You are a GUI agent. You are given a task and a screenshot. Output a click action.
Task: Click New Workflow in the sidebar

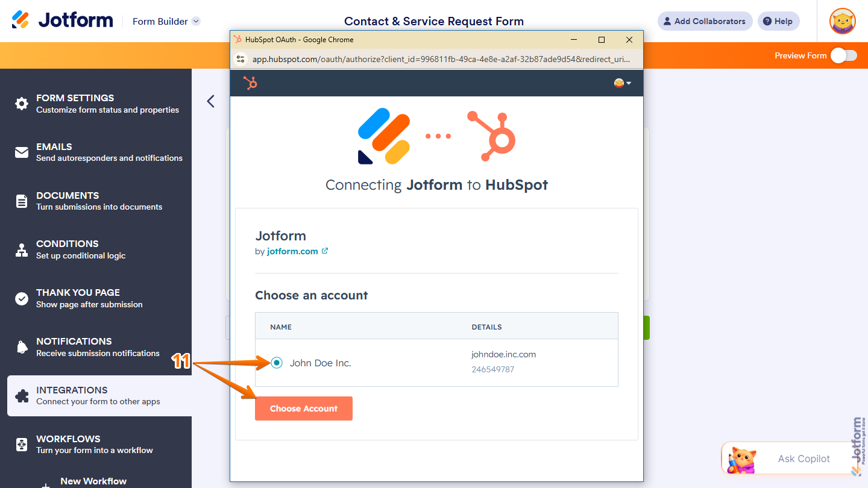93,481
